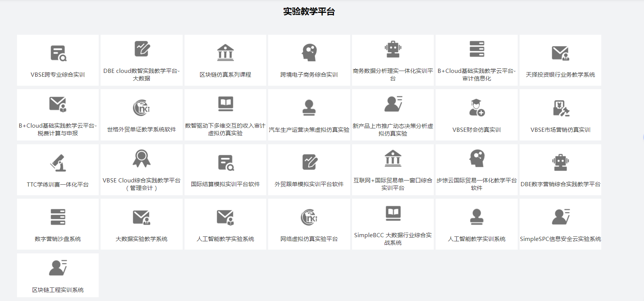Open the 人工智能教学实训系统 card

click(476, 224)
